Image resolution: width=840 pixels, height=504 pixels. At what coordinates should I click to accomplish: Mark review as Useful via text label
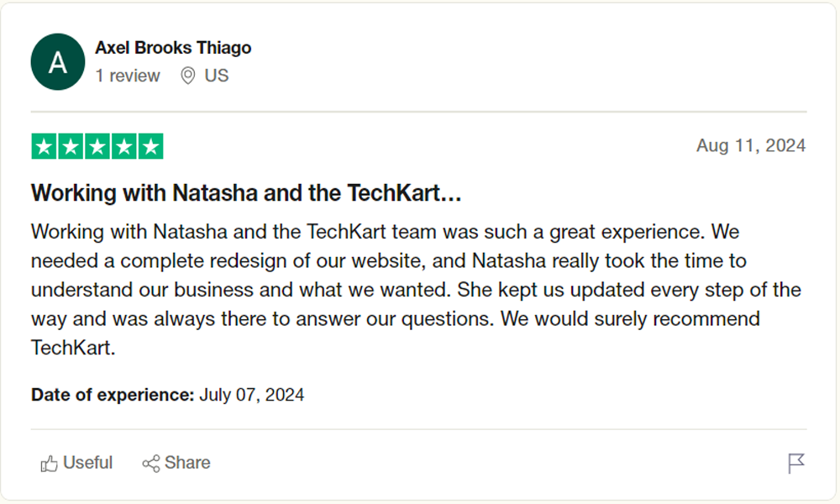point(88,463)
